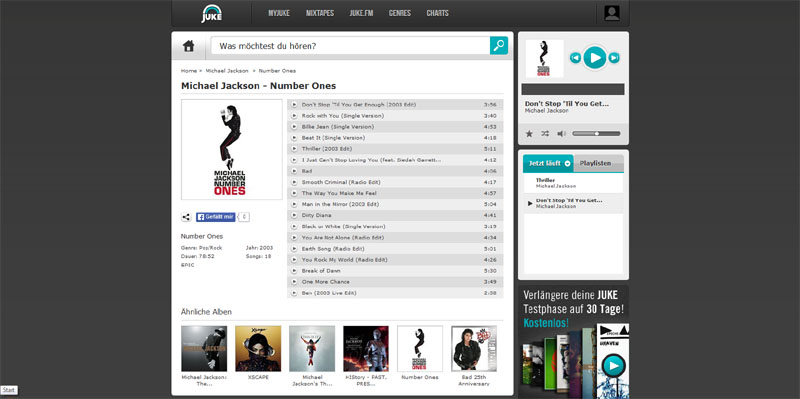Viewport: 800px width, 399px height.
Task: Click the Was möchtest du hören search field
Action: click(351, 46)
